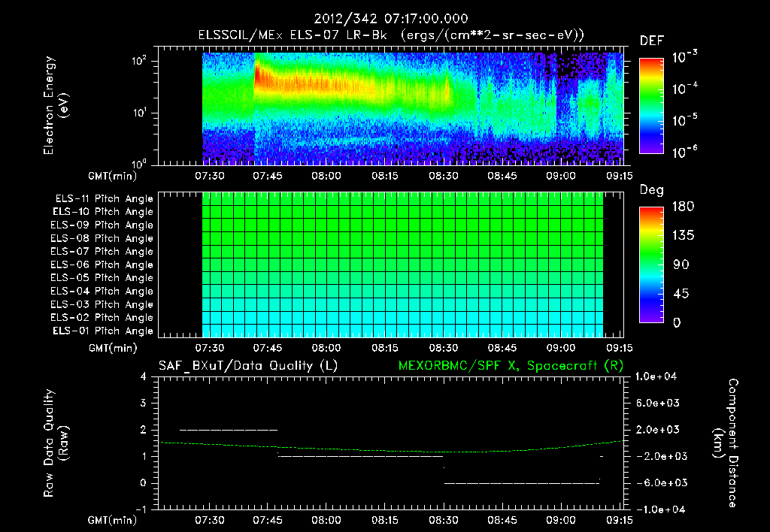
Task: Click the GMT(min) label under bottom plot
Action: click(x=113, y=520)
